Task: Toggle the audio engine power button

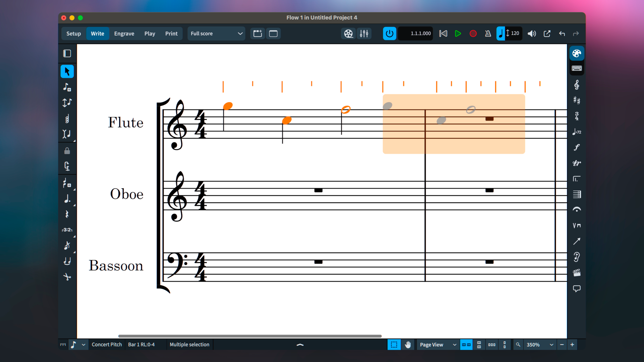Action: click(389, 33)
